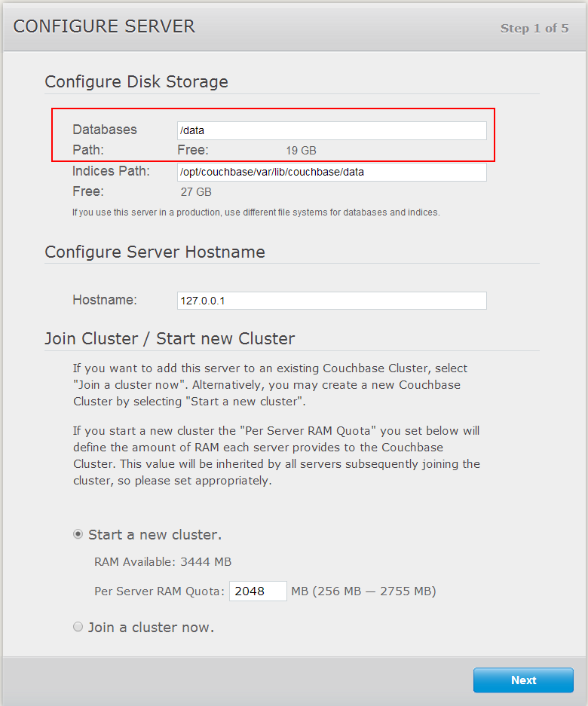Click the Step 1 of 5 indicator
The height and width of the screenshot is (706, 588).
click(x=534, y=29)
